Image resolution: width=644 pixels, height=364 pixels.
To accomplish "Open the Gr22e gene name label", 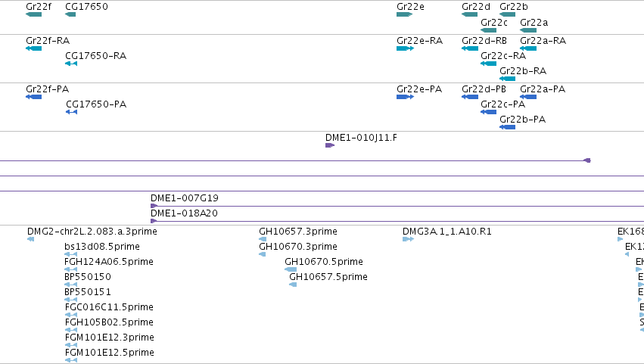I will coord(410,7).
